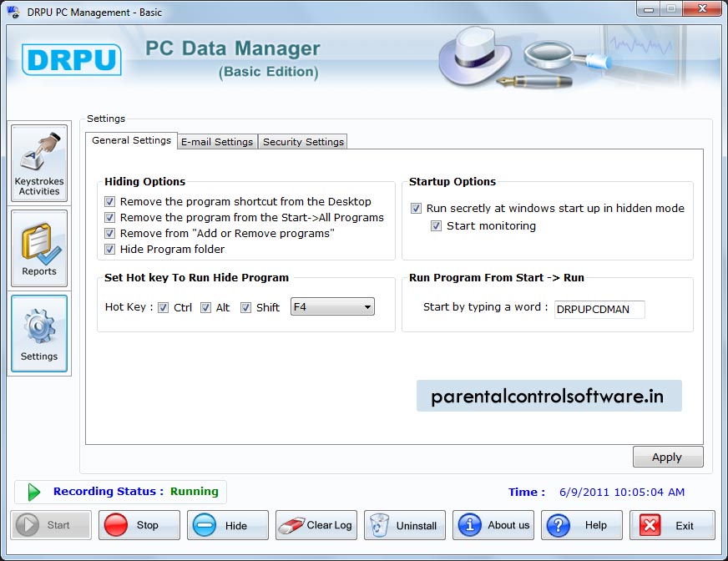Apply the settings changes

[668, 457]
